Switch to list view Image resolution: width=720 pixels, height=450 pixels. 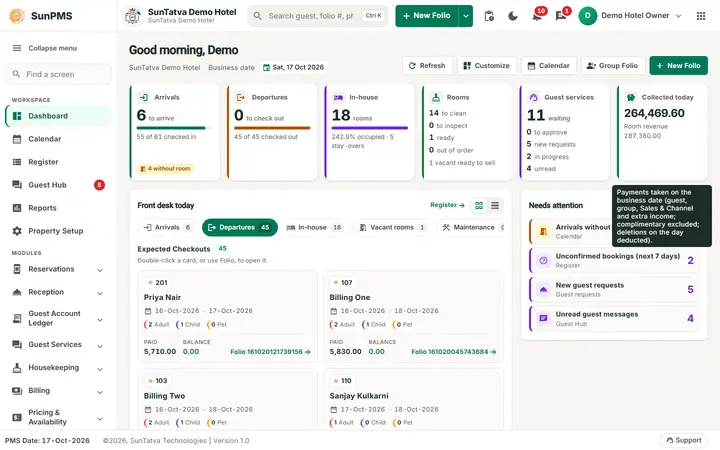[495, 205]
